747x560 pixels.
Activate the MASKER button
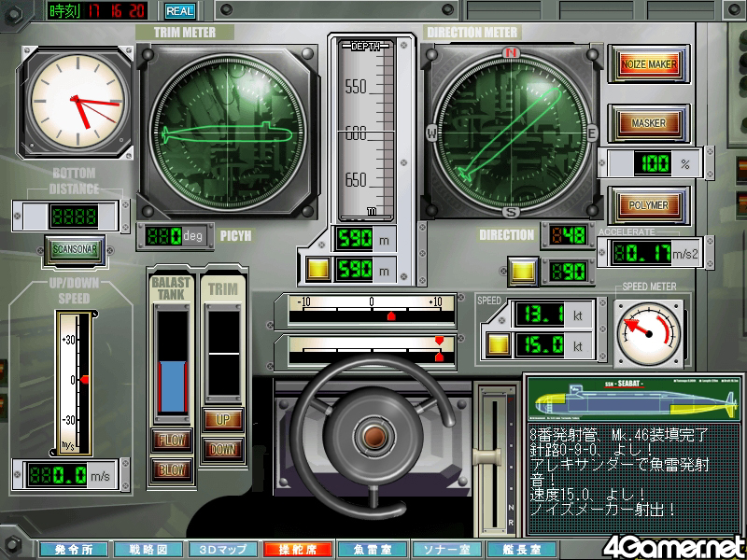[x=649, y=122]
